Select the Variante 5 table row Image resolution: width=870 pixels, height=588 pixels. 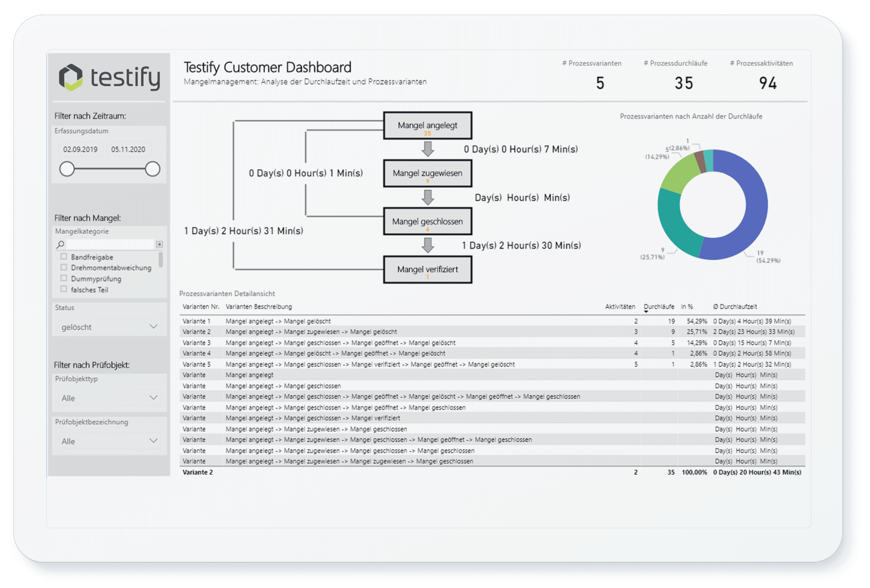click(x=492, y=365)
